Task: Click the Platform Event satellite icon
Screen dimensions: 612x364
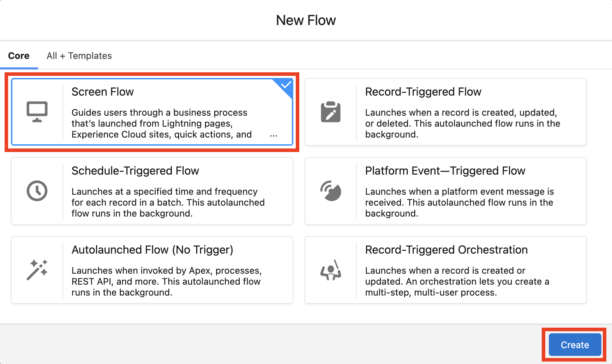Action: 331,191
